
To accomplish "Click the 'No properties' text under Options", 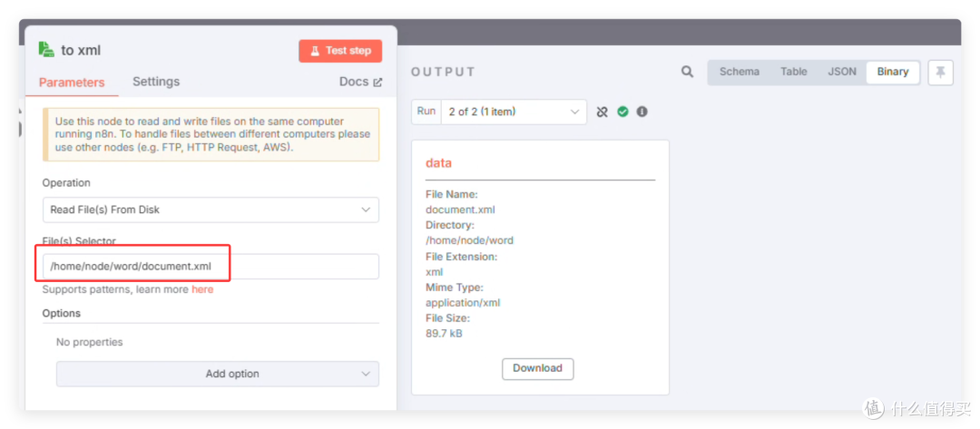I will tap(89, 342).
